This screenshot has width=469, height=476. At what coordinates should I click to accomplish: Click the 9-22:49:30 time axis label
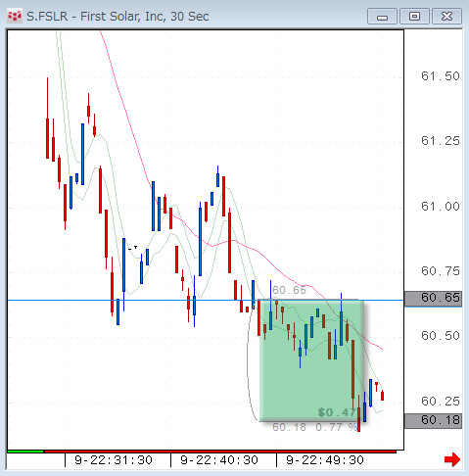[325, 460]
